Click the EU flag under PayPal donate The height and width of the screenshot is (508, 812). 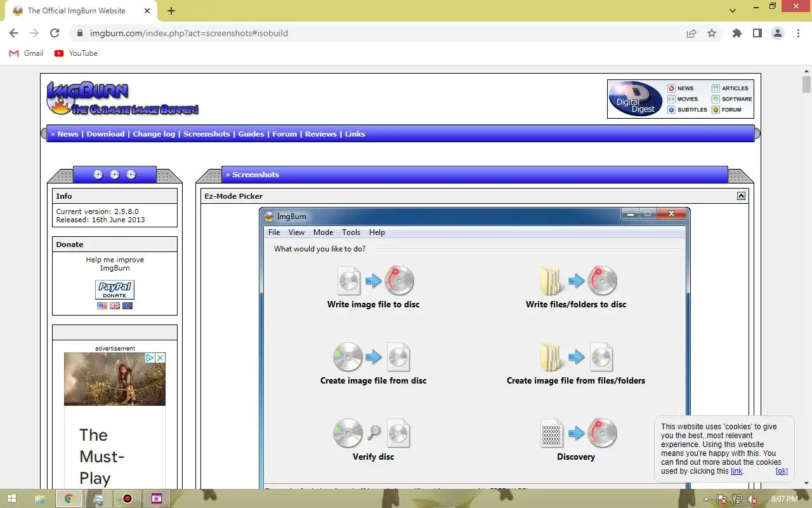pyautogui.click(x=128, y=306)
